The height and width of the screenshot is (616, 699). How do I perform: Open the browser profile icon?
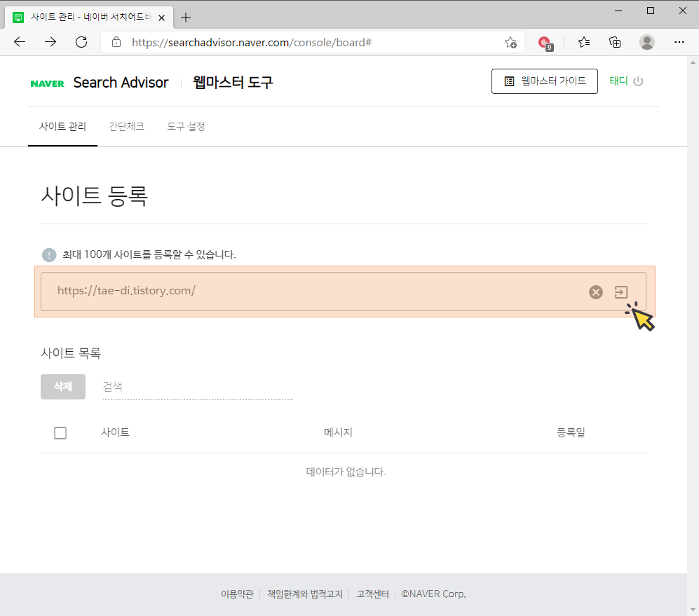pyautogui.click(x=646, y=42)
